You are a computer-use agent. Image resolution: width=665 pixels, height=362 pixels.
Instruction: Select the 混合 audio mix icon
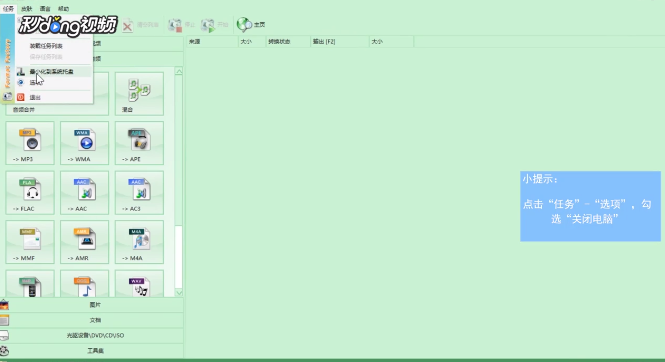pos(139,94)
